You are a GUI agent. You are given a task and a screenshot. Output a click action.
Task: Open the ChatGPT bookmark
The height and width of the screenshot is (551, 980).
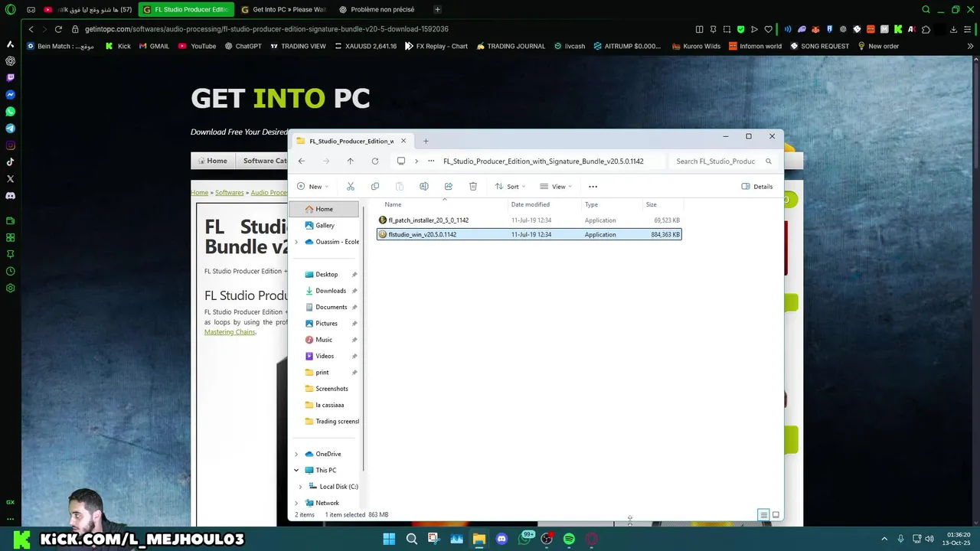(x=243, y=46)
